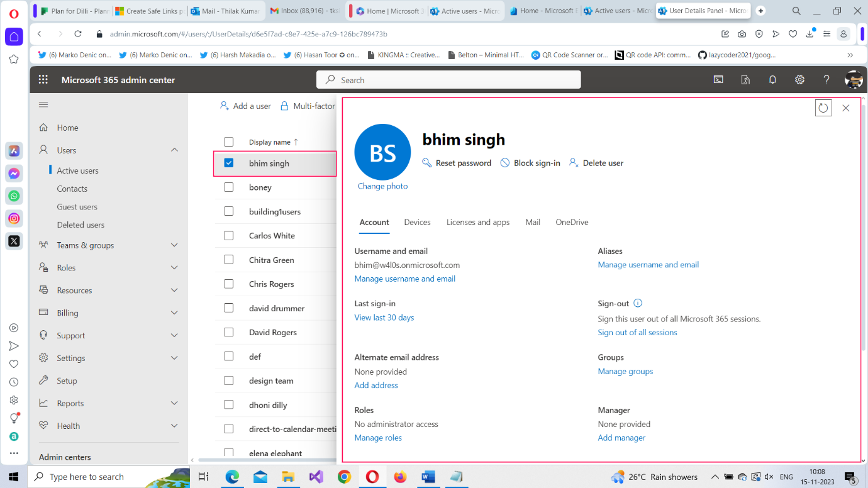The height and width of the screenshot is (488, 868).
Task: Launch Microsoft Word from the taskbar
Action: (x=428, y=477)
